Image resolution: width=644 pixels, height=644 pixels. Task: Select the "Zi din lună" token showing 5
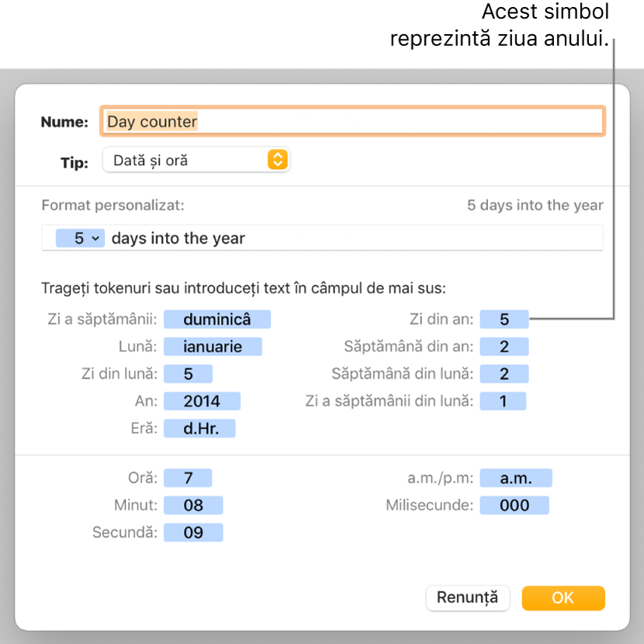click(186, 373)
